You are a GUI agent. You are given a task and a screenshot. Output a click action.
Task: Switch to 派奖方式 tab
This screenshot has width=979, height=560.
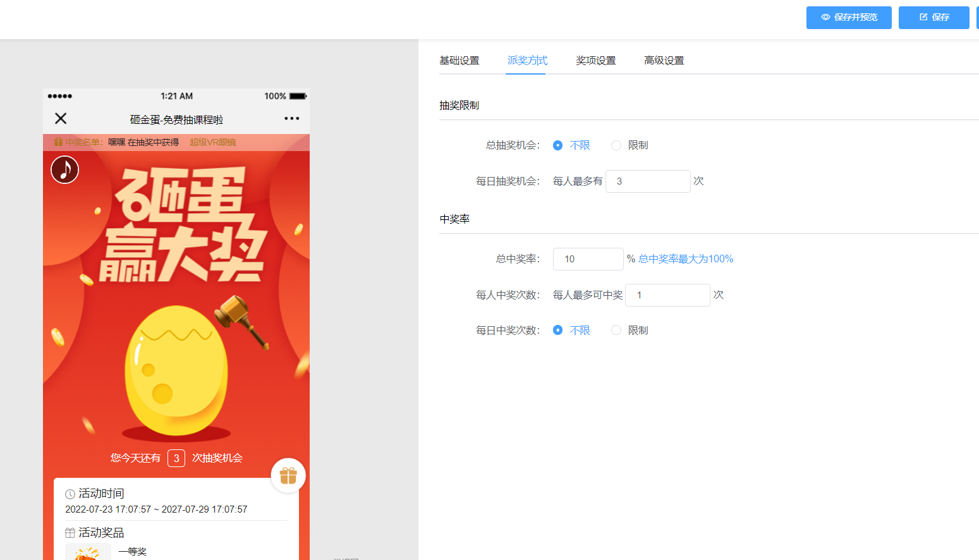(x=527, y=61)
